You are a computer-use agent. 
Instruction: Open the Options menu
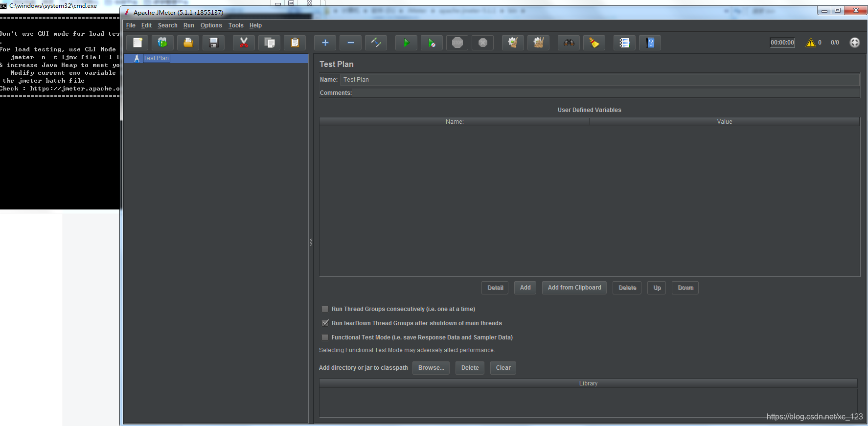[211, 25]
